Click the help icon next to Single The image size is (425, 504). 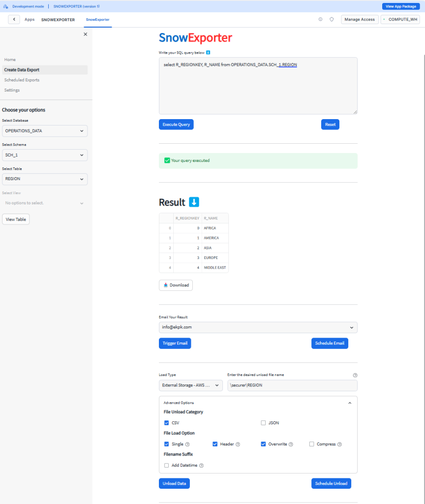click(187, 444)
